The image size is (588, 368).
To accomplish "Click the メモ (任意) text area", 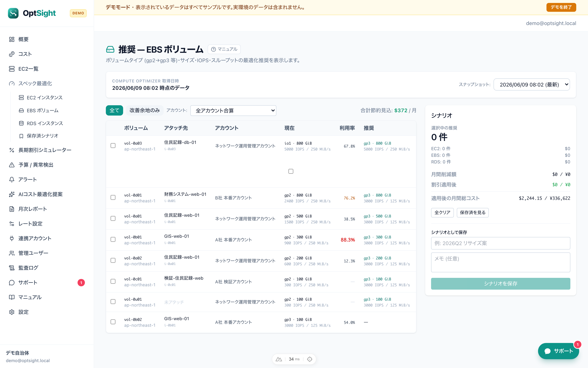I will tap(501, 262).
